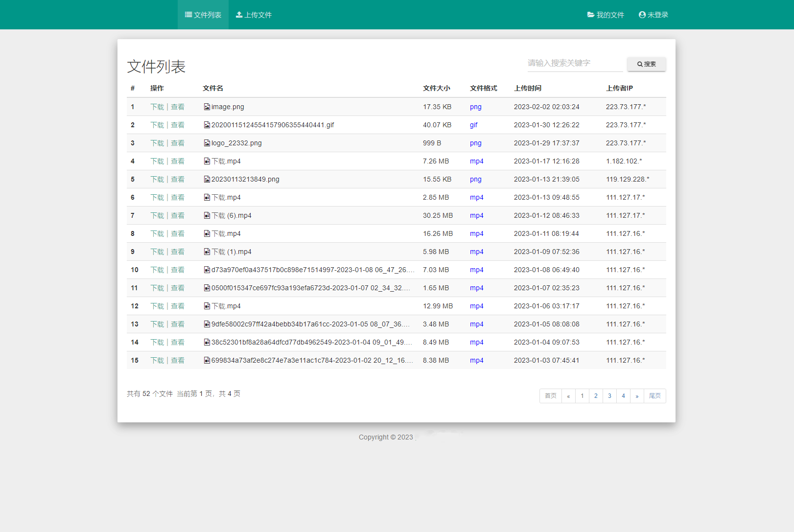Click the » next page control
The width and height of the screenshot is (794, 532).
(x=637, y=396)
